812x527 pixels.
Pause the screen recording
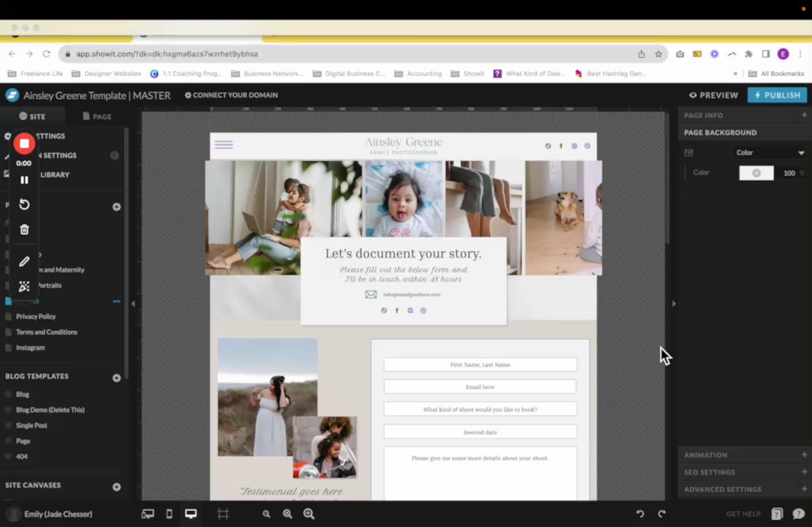coord(24,180)
